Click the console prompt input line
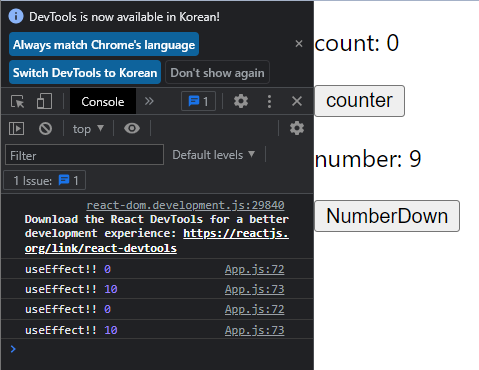 pyautogui.click(x=157, y=349)
